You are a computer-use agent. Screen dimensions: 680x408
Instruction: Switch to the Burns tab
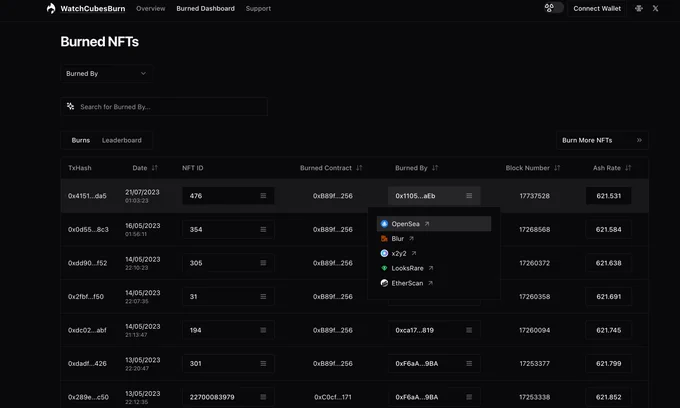[81, 140]
